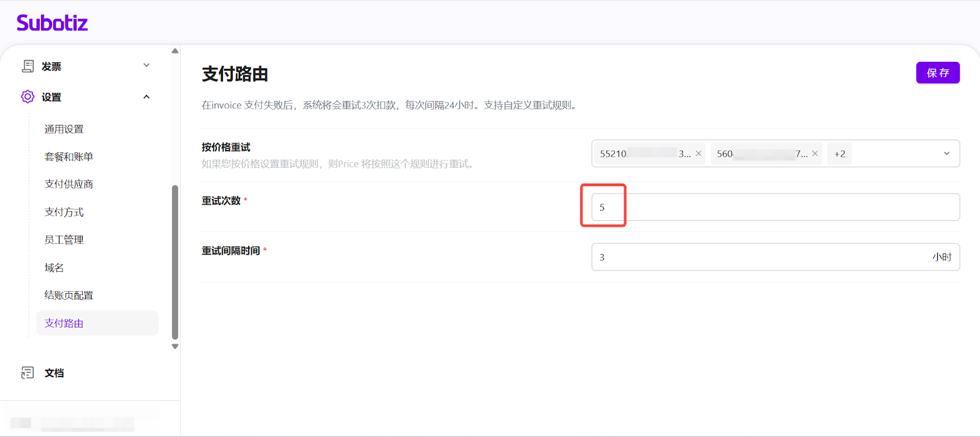980x437 pixels.
Task: Remove the 560 price tag
Action: 815,154
